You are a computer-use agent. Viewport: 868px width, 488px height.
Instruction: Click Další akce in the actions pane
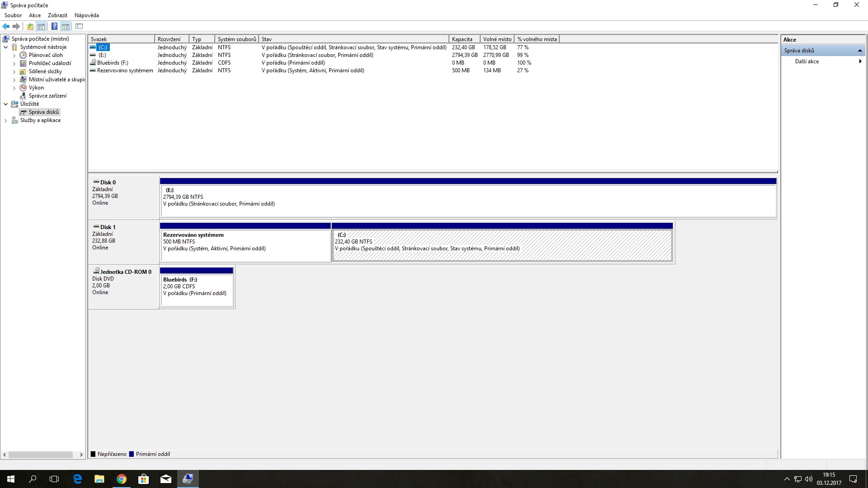pyautogui.click(x=807, y=61)
